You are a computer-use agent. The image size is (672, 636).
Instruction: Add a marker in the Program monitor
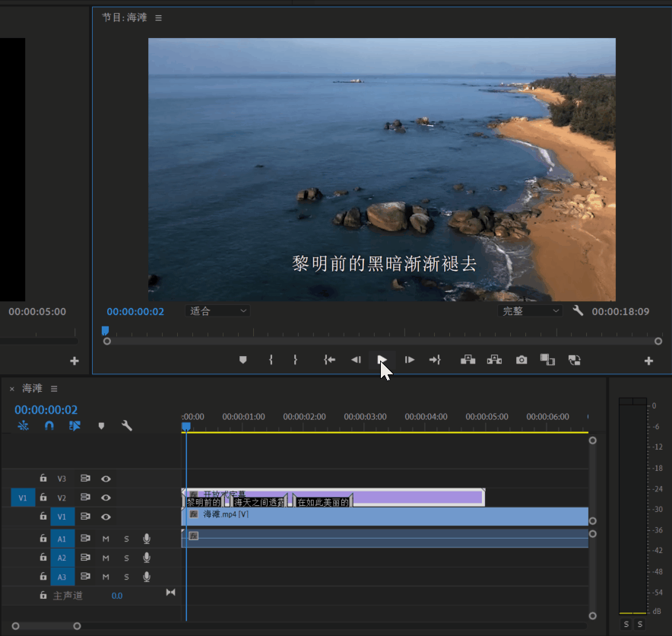(x=243, y=360)
